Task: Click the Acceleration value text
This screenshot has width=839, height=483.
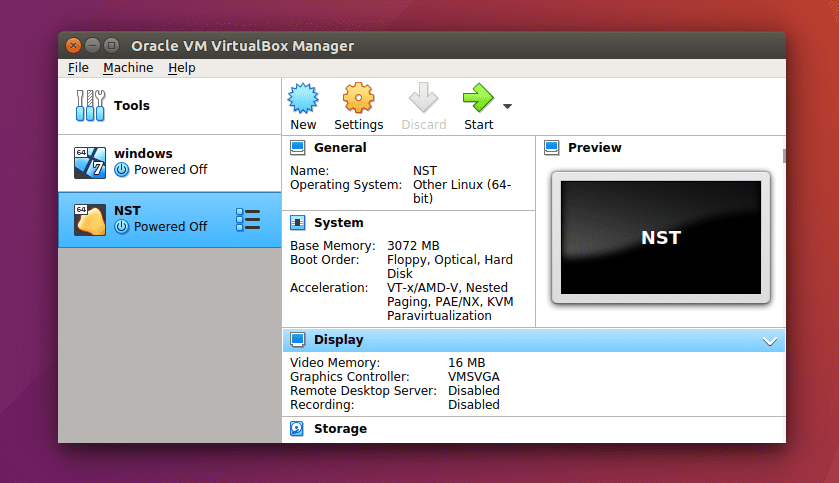Action: tap(450, 302)
